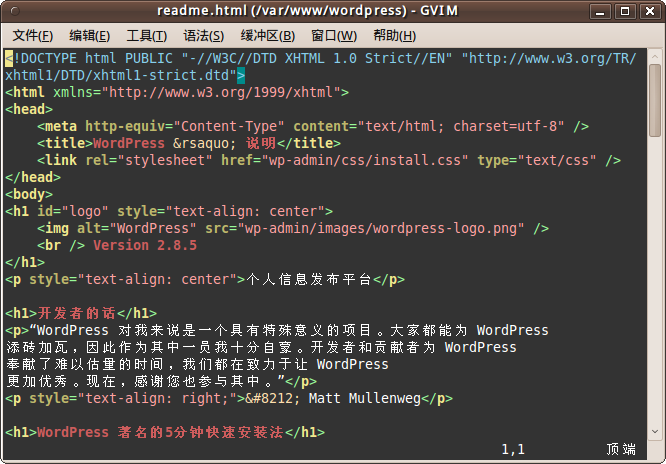Click Version 2.8.5 text
This screenshot has height=464, width=666.
[x=145, y=245]
